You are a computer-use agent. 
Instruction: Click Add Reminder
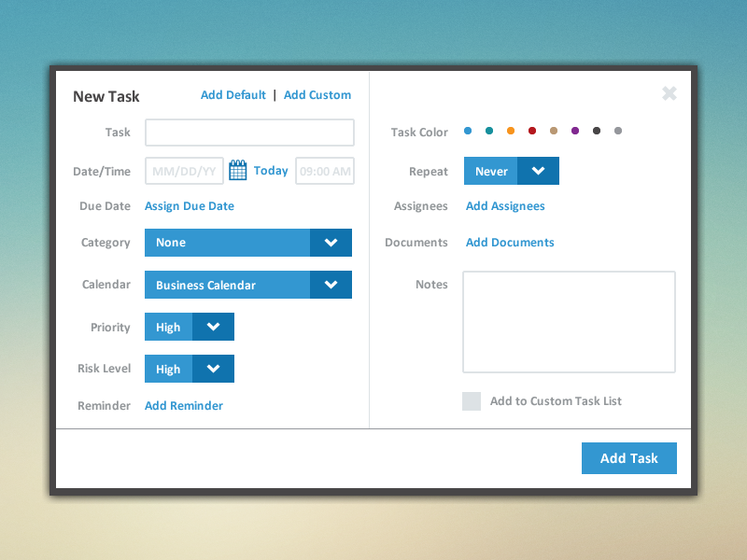(x=183, y=405)
